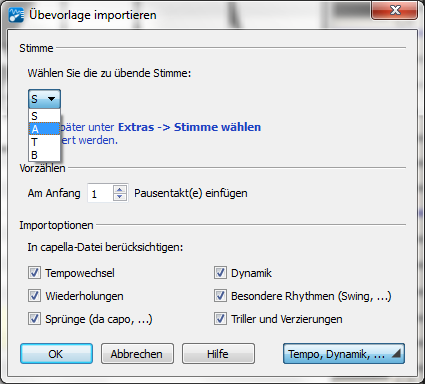Viewport: 425px width, 384px height.
Task: Close the Übevorlage importieren dialog
Action: (395, 10)
